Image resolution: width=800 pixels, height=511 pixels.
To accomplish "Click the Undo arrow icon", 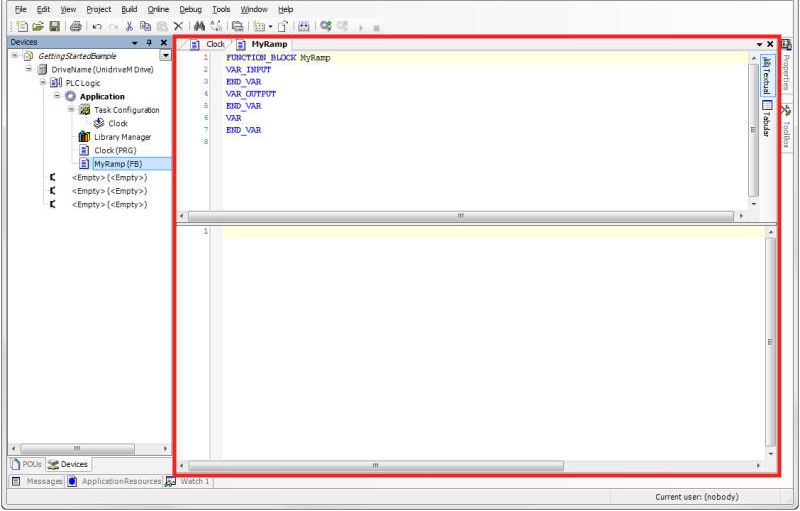I will [97, 27].
